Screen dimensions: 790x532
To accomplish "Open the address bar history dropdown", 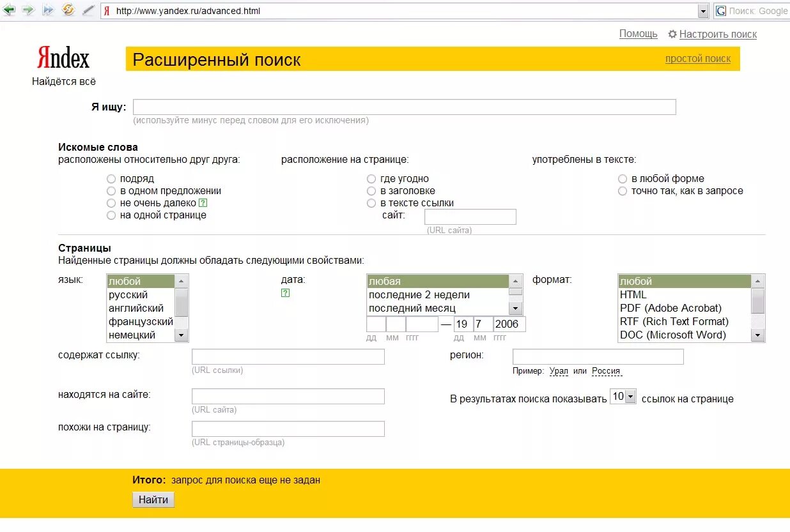I will coord(703,11).
